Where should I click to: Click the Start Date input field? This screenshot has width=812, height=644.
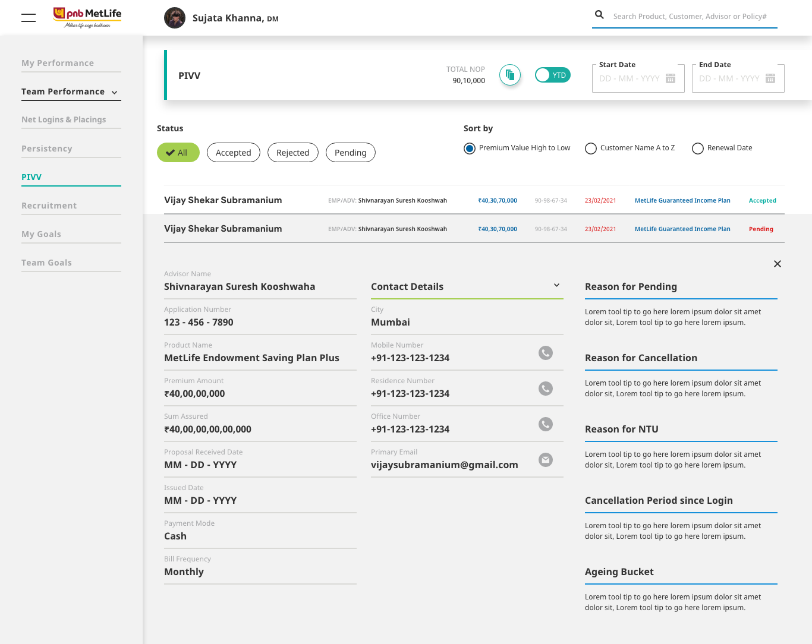click(x=638, y=78)
